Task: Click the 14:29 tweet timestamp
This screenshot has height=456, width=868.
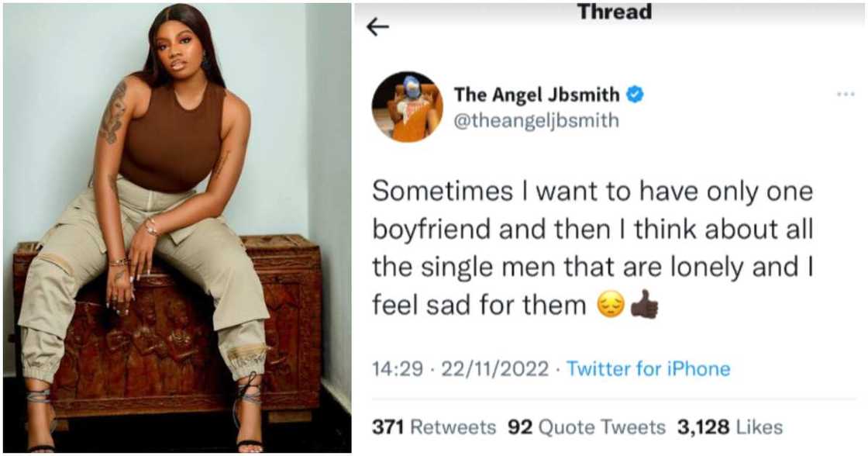Action: 393,368
